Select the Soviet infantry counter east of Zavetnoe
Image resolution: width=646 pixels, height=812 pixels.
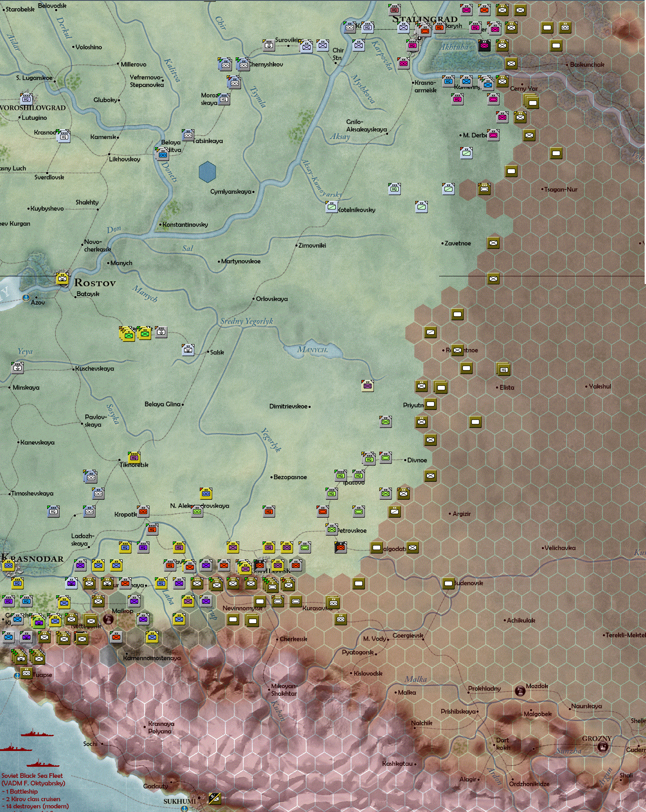[493, 243]
